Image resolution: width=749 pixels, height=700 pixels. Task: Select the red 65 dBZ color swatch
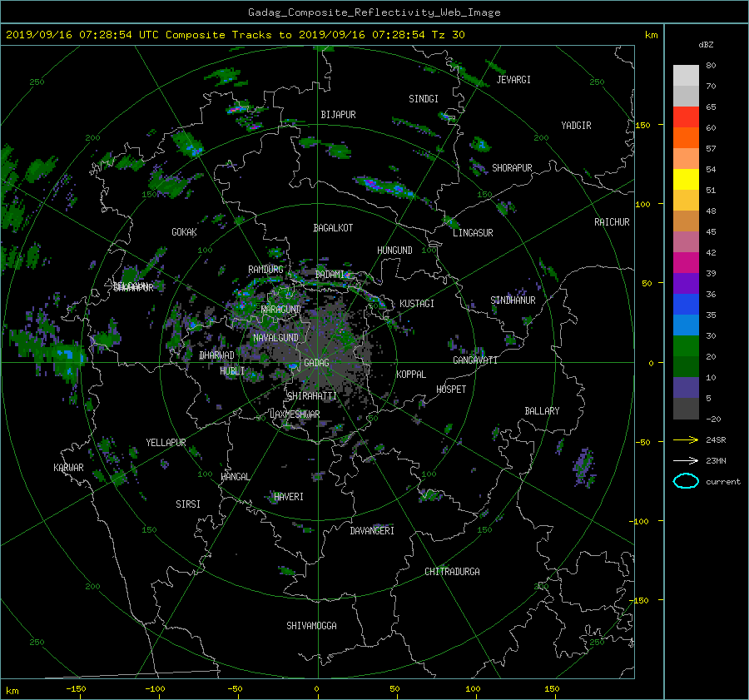click(686, 117)
